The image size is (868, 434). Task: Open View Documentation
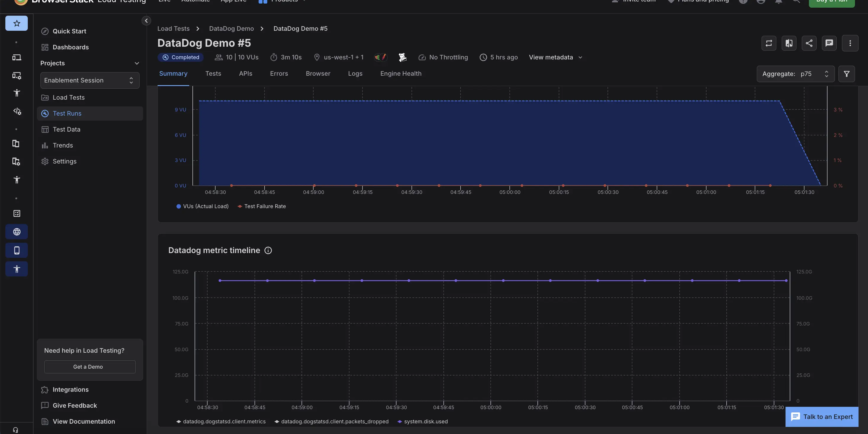tap(90, 422)
